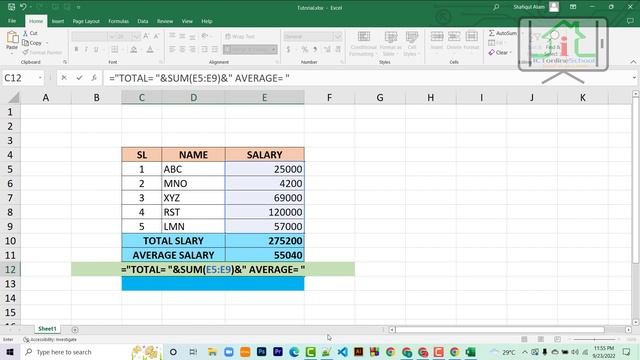Click the Delete cells icon

(x=454, y=37)
